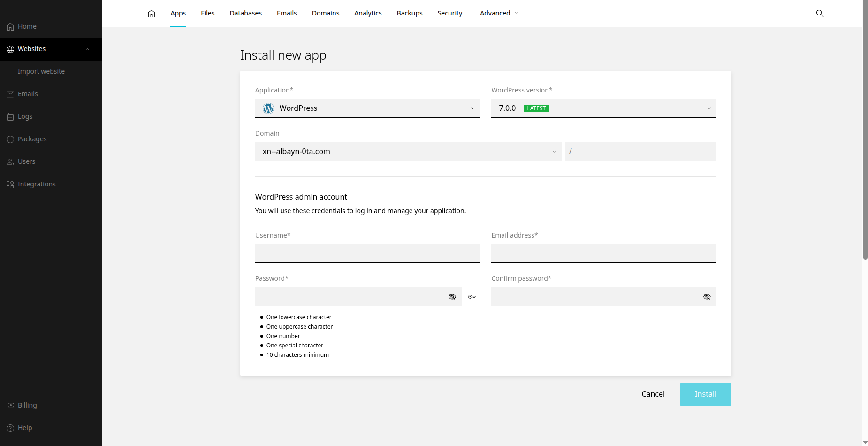Click the 'One special character' requirement text
868x446 pixels.
tap(295, 346)
